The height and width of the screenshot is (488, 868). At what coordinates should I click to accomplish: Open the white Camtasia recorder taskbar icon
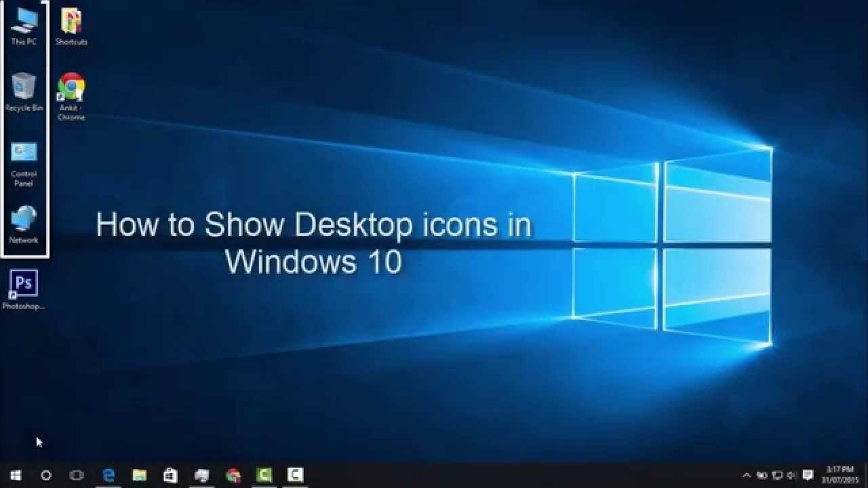click(295, 475)
